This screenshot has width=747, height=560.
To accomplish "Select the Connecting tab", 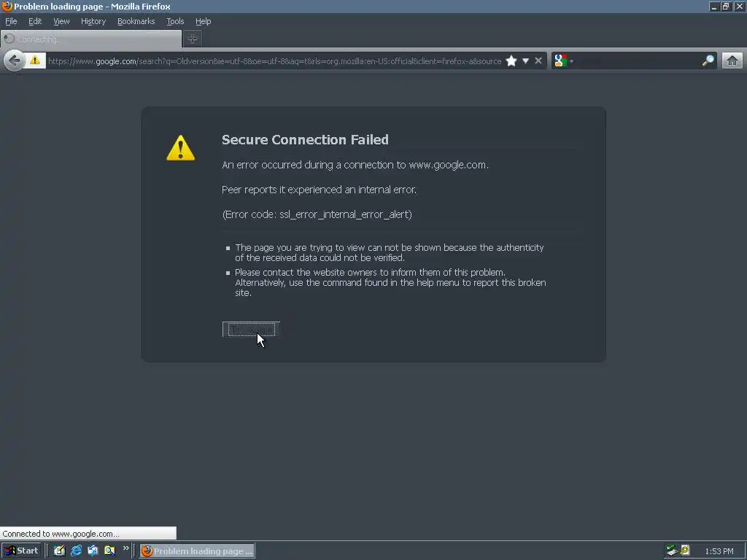I will pyautogui.click(x=91, y=39).
